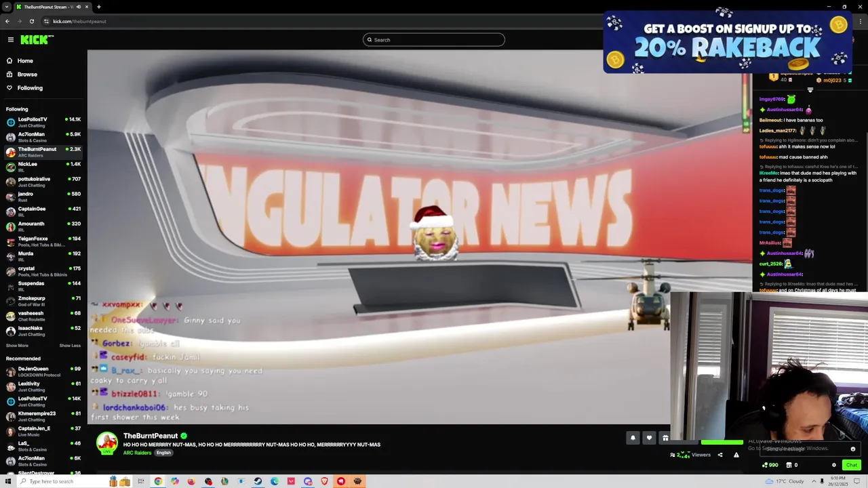Viewport: 868px width, 488px height.
Task: Click the Search input field
Action: (x=434, y=40)
